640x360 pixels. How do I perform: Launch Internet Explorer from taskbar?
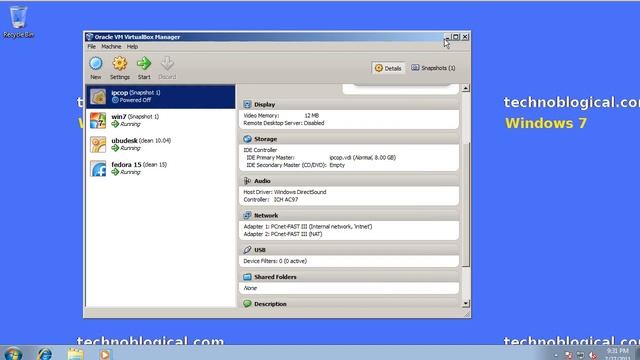[x=44, y=354]
